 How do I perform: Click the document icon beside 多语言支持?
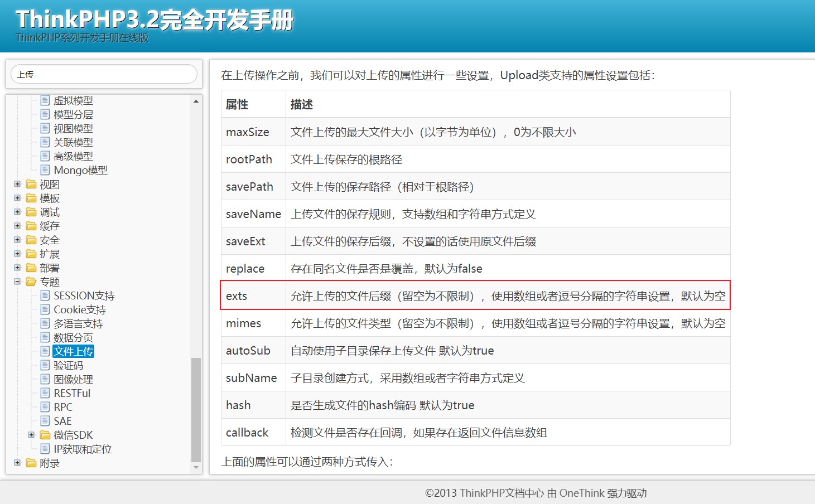click(x=45, y=323)
